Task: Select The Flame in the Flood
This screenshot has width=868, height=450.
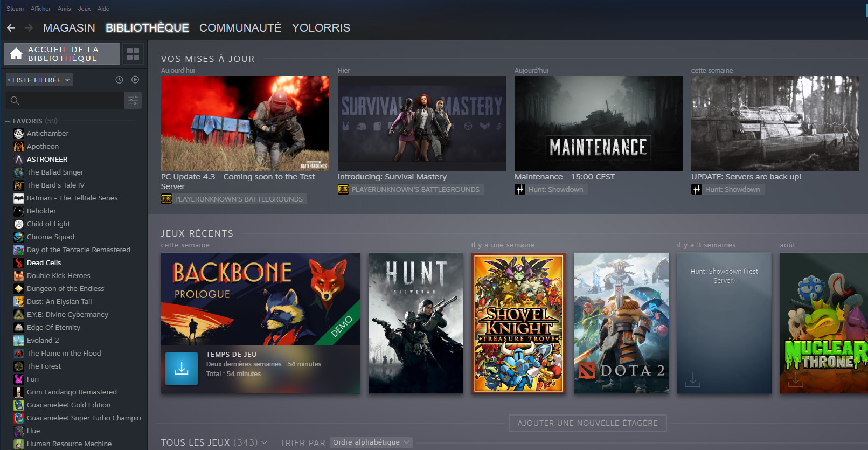Action: tap(64, 353)
